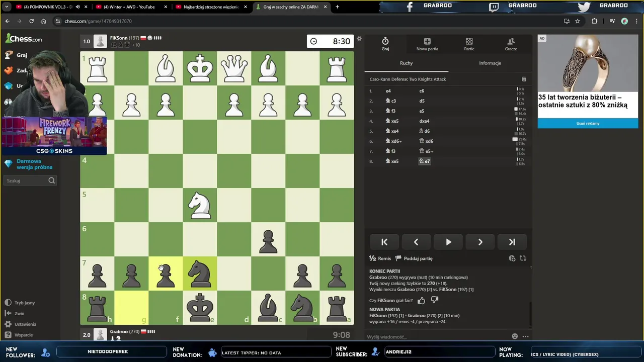Click the chat message input field
Image resolution: width=644 pixels, height=362 pixels.
click(x=438, y=336)
